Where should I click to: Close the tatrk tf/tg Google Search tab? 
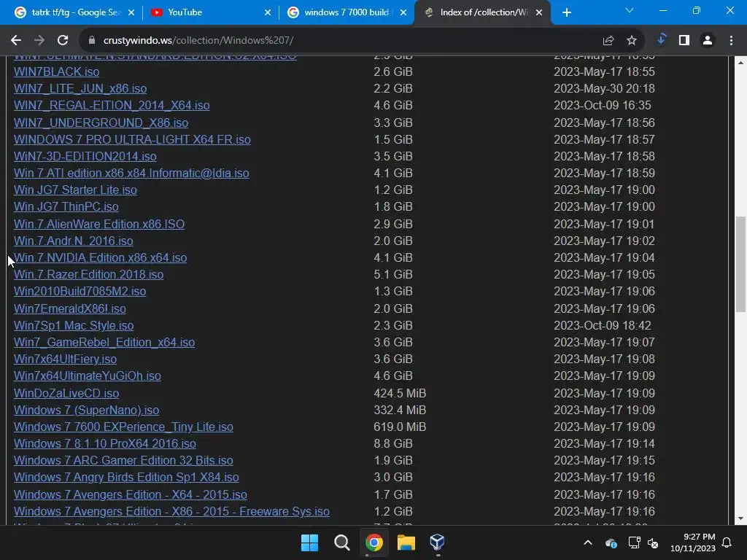(x=131, y=12)
